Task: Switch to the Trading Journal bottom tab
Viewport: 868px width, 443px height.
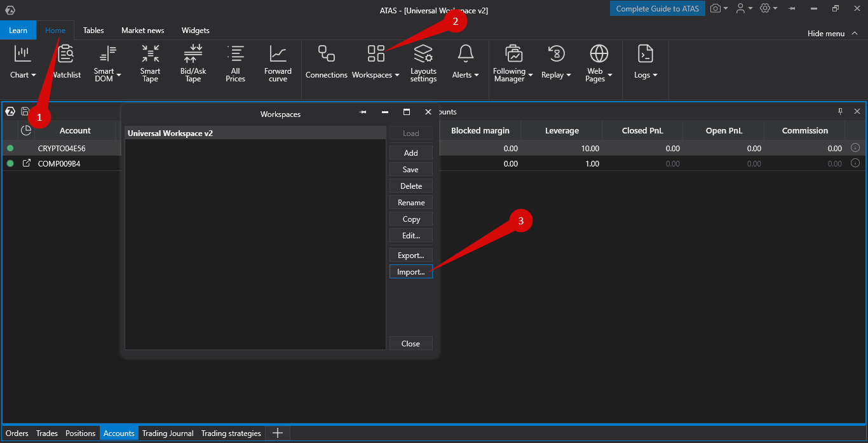Action: (168, 433)
